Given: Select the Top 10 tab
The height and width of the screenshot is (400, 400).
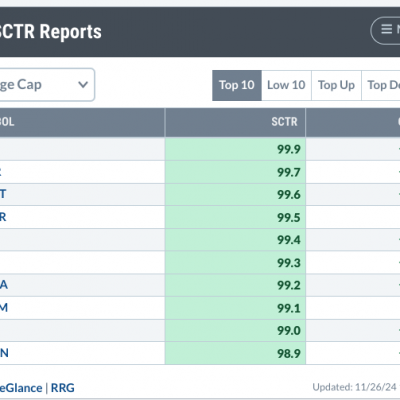Looking at the screenshot, I should pyautogui.click(x=237, y=85).
